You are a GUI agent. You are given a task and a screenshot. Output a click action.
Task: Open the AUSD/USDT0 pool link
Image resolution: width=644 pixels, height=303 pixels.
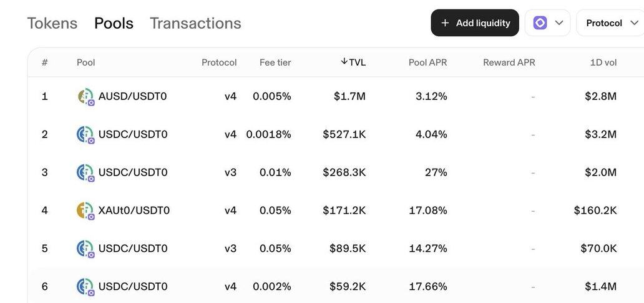coord(132,96)
